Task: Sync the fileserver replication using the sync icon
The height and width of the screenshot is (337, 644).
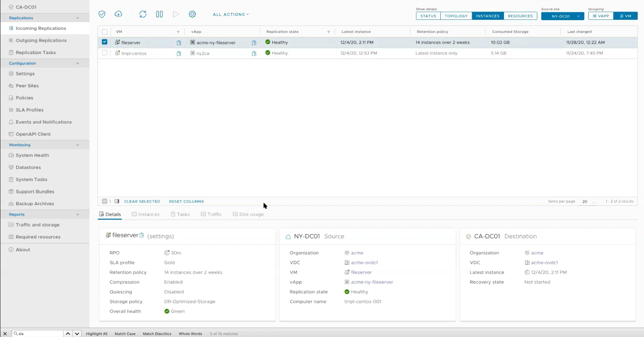Action: pos(143,14)
